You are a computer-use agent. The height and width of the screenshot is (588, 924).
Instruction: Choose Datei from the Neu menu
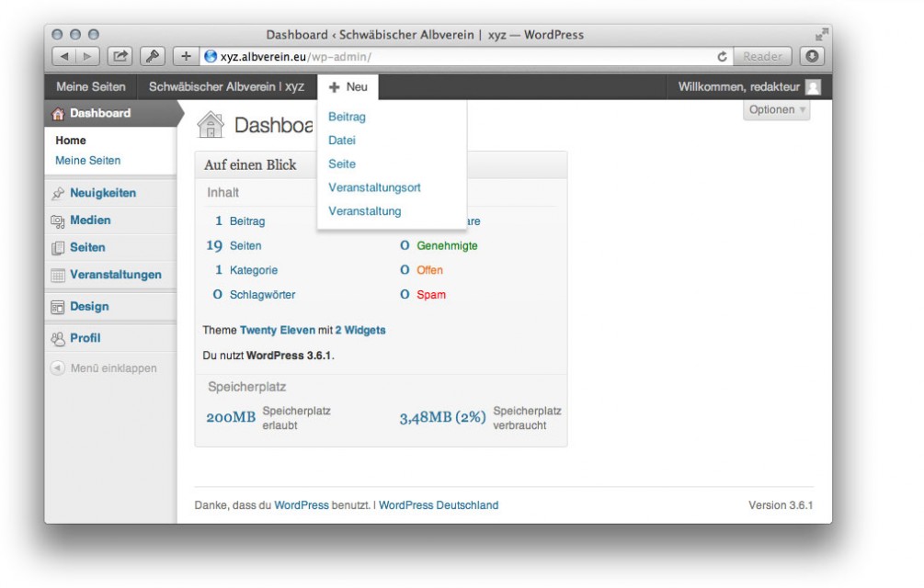click(x=342, y=140)
